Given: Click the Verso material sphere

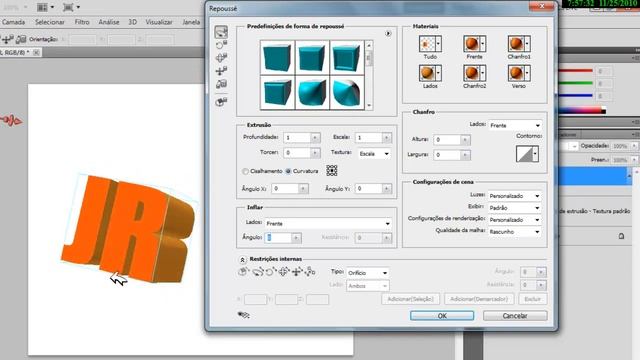Looking at the screenshot, I should click(x=516, y=73).
